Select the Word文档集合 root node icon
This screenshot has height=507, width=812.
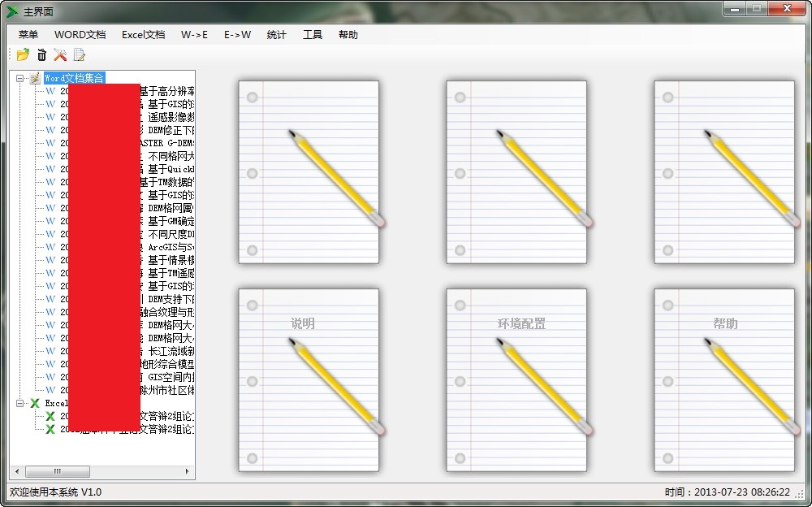(33, 78)
